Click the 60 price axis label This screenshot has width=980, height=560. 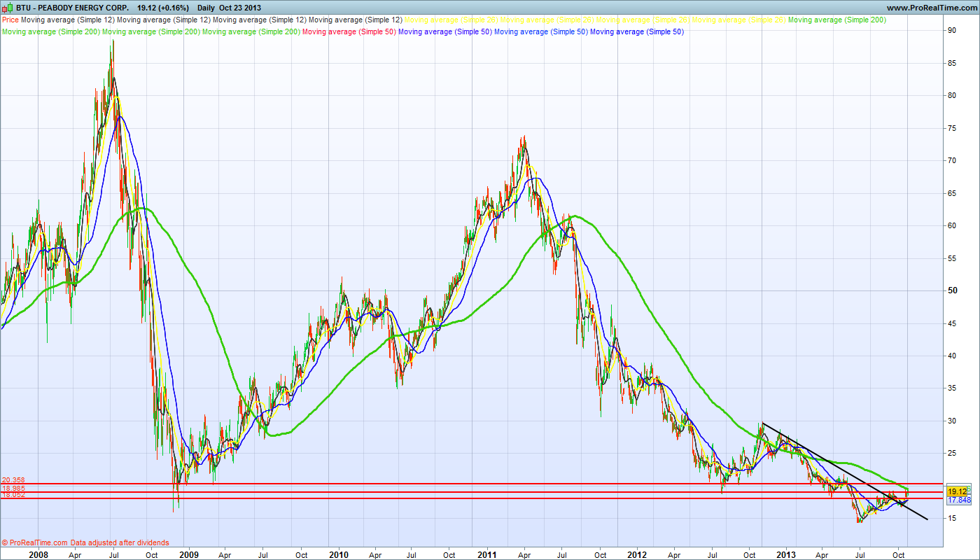point(952,225)
